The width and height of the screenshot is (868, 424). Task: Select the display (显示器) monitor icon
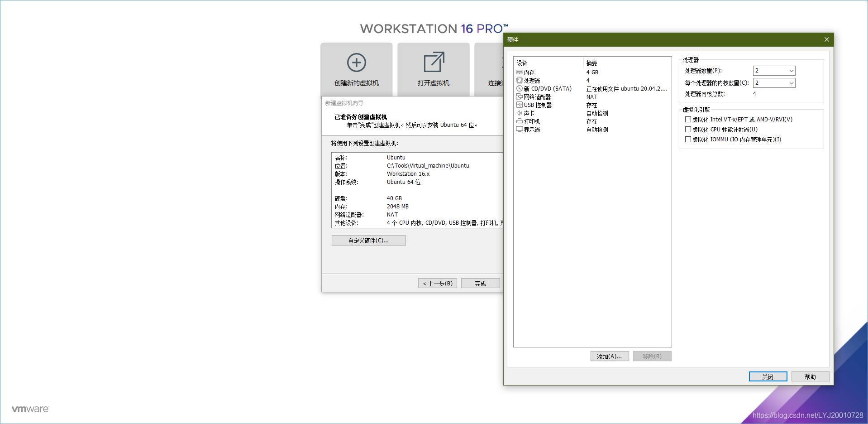pyautogui.click(x=520, y=129)
